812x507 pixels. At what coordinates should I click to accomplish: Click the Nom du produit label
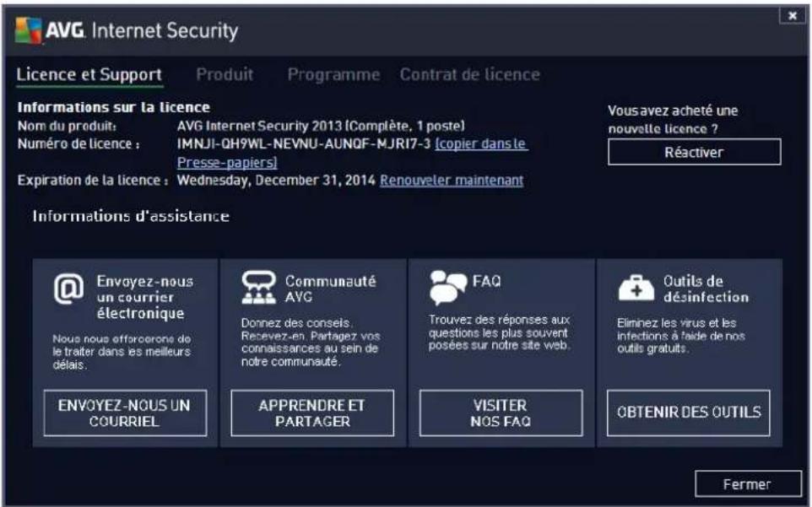pyautogui.click(x=67, y=126)
